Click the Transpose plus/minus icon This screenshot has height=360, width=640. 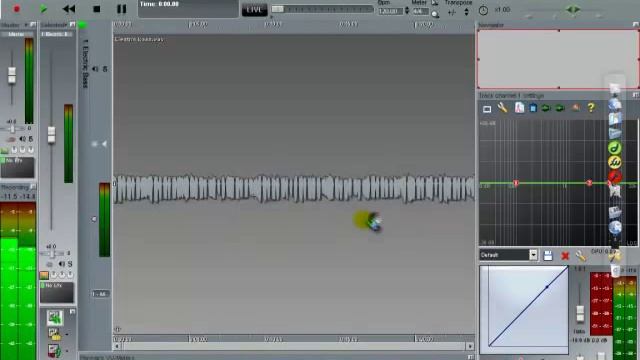coord(452,12)
